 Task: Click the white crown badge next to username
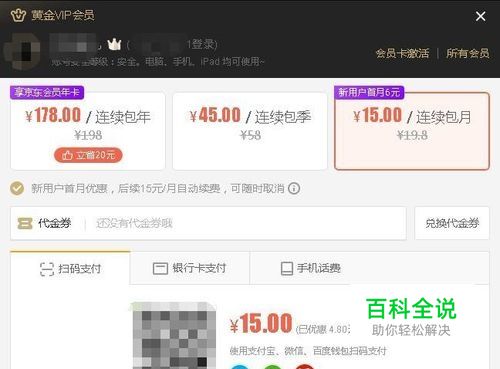pos(114,44)
